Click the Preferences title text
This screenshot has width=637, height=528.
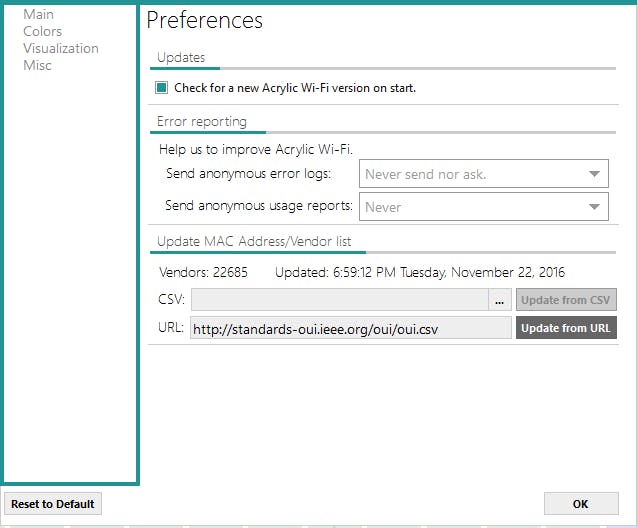(x=205, y=20)
